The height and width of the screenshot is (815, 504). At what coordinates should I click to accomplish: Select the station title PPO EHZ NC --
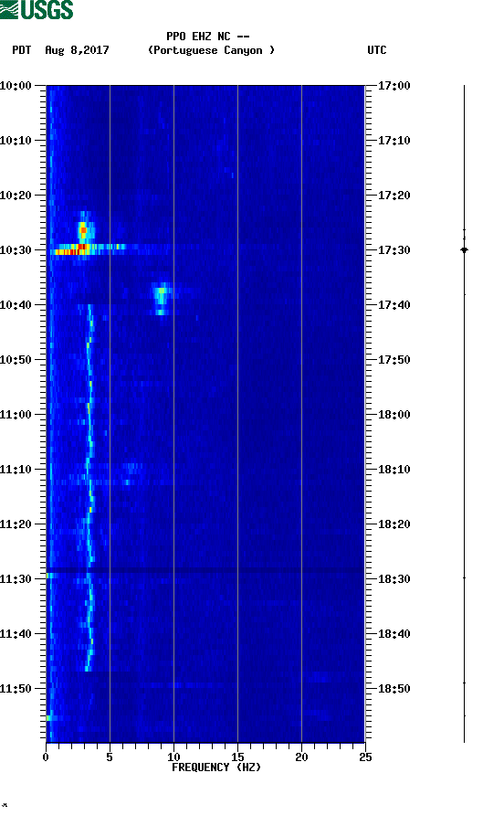click(208, 37)
